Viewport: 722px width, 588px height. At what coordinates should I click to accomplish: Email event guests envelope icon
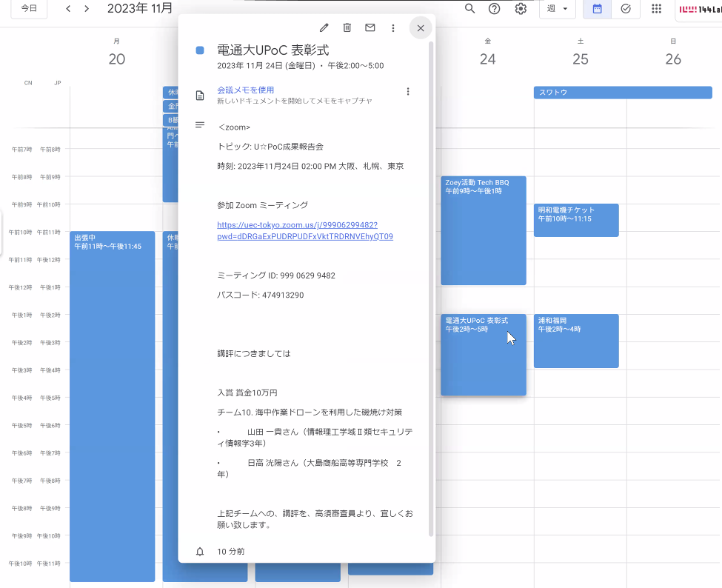pos(370,27)
